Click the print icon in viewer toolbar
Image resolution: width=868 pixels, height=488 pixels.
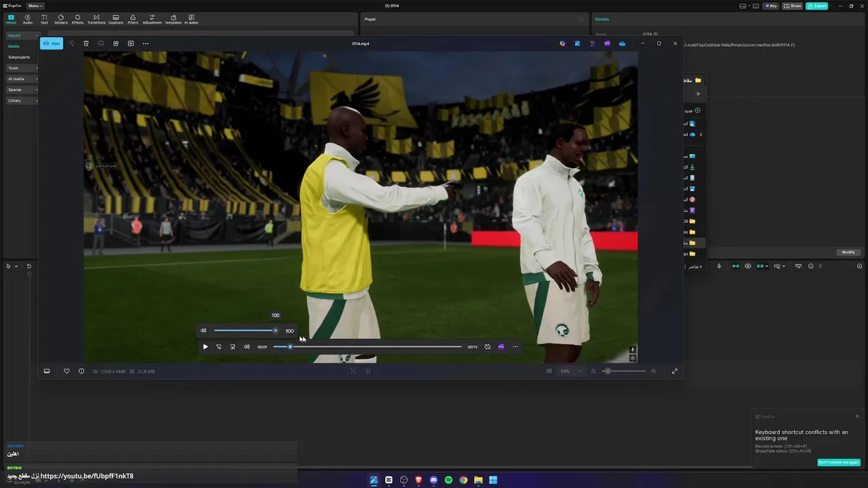point(101,43)
